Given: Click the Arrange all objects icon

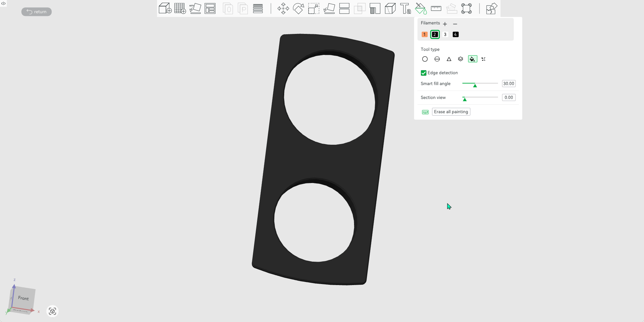Looking at the screenshot, I should pos(210,8).
